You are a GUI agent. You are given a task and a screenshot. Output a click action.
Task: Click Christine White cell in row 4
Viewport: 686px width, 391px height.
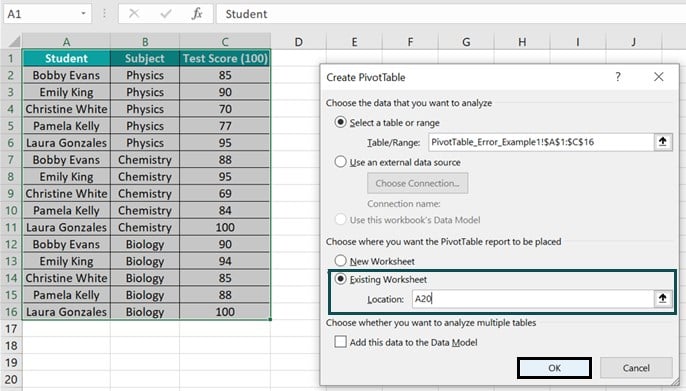click(66, 109)
